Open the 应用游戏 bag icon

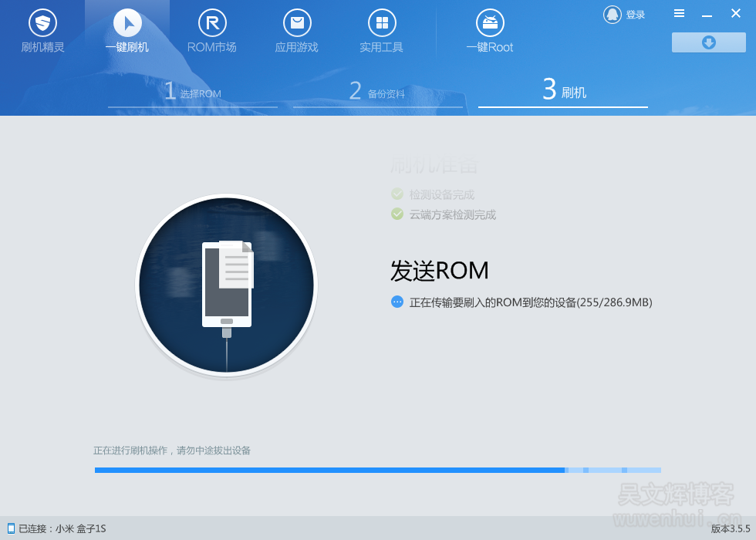point(297,23)
